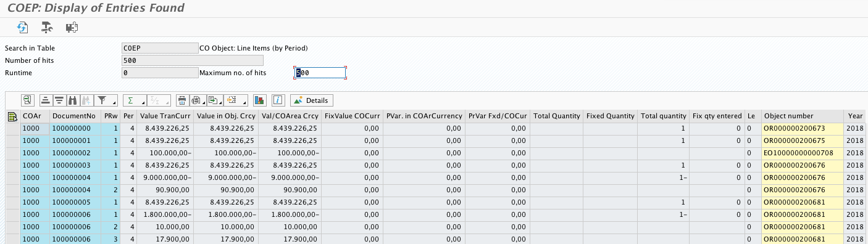Open the Total sigma icon
Screen dimensions: 868x244
coord(131,100)
